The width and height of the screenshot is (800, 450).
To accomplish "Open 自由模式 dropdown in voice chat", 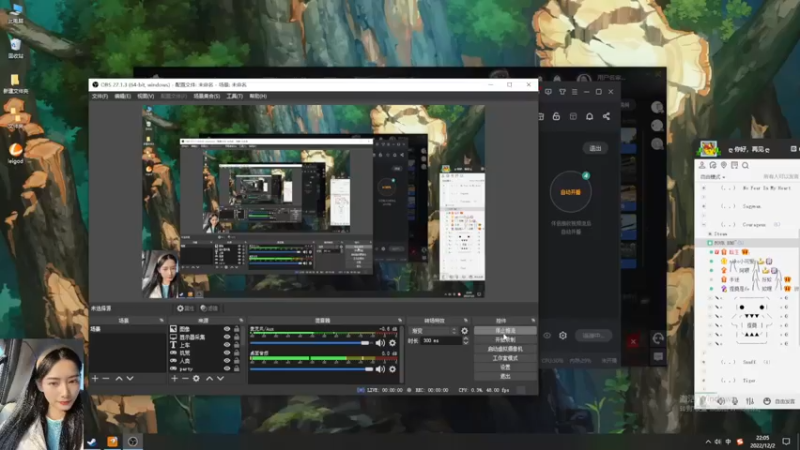I will click(x=713, y=177).
